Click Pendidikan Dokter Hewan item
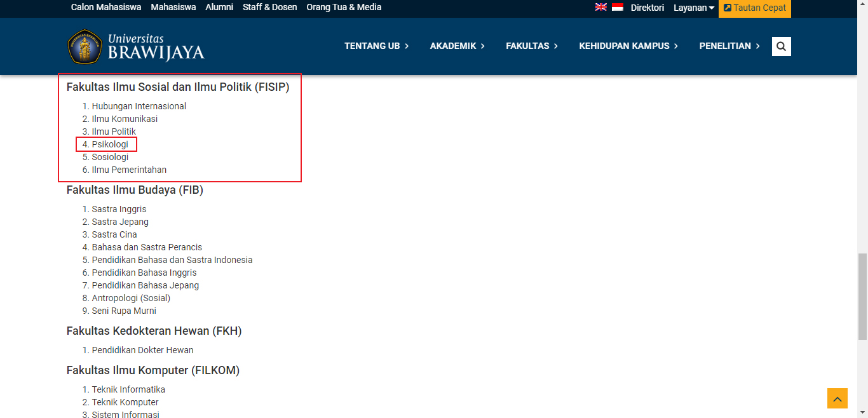868x418 pixels. (143, 350)
